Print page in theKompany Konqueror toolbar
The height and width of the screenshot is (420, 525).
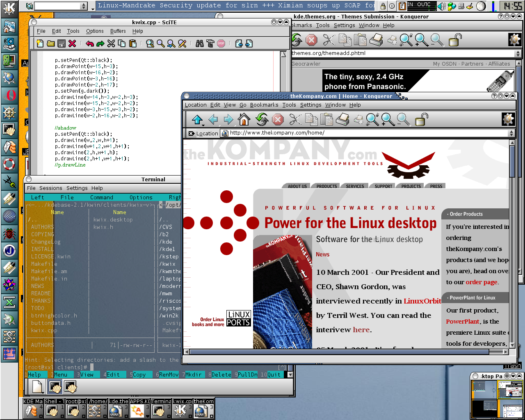click(x=342, y=120)
